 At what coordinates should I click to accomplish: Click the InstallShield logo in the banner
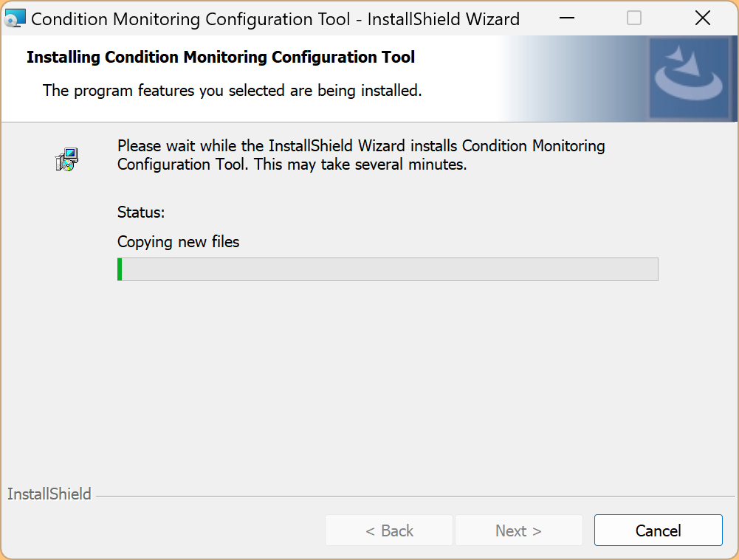point(689,78)
